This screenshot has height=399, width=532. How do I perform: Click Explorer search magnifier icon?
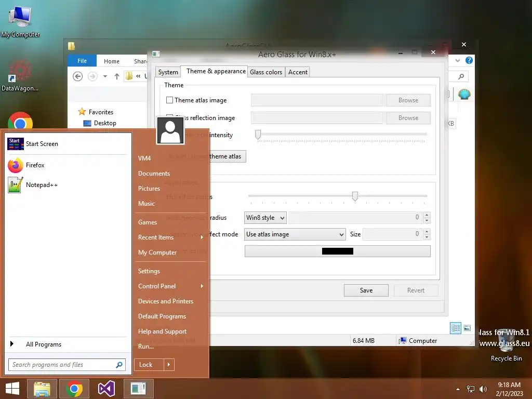click(461, 77)
